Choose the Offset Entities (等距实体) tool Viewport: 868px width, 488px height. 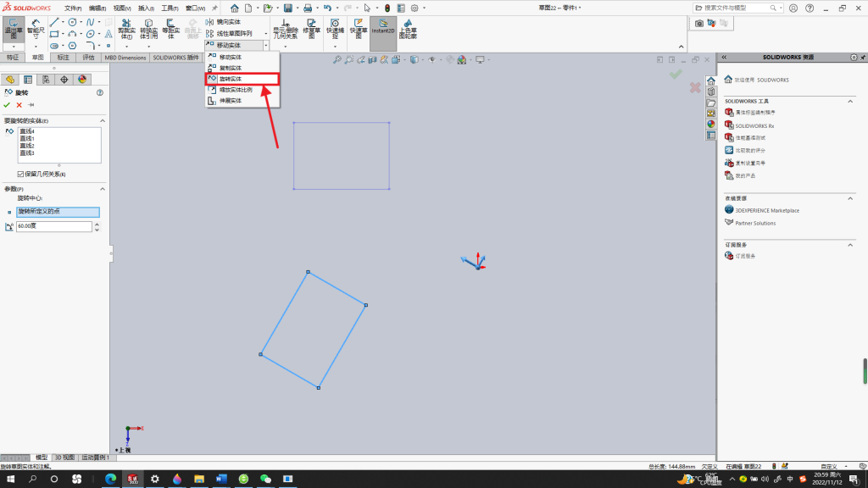170,29
